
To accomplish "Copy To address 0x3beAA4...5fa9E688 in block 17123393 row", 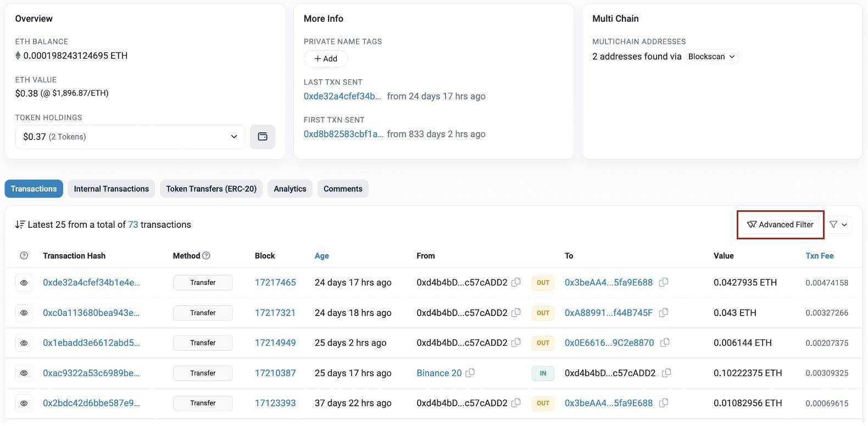I will tap(664, 403).
